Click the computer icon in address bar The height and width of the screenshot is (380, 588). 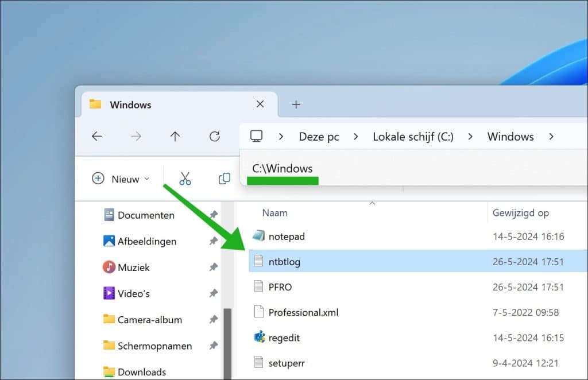tap(257, 136)
